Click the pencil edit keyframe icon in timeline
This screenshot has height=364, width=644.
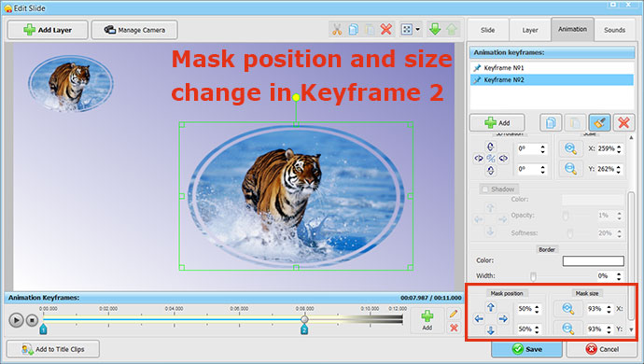point(454,314)
